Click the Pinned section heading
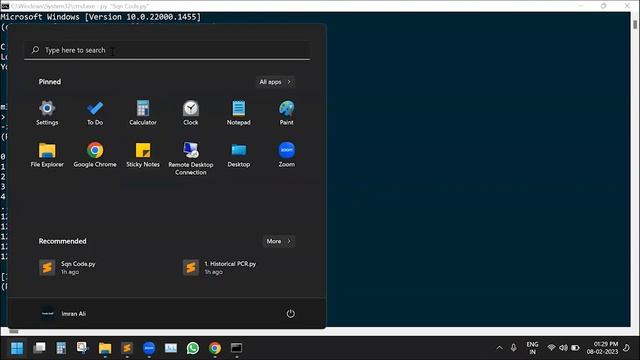The height and width of the screenshot is (360, 640). pos(50,82)
